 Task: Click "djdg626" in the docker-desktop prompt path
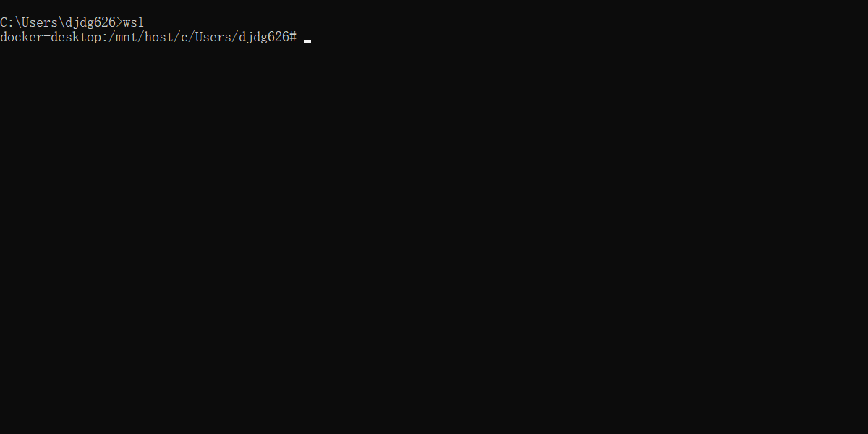coord(264,36)
